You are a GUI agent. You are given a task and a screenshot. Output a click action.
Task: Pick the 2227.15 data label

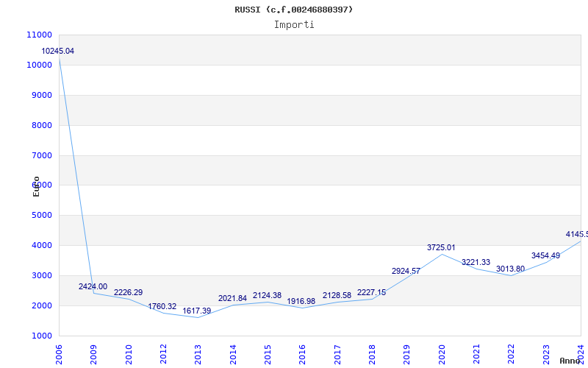[372, 292]
